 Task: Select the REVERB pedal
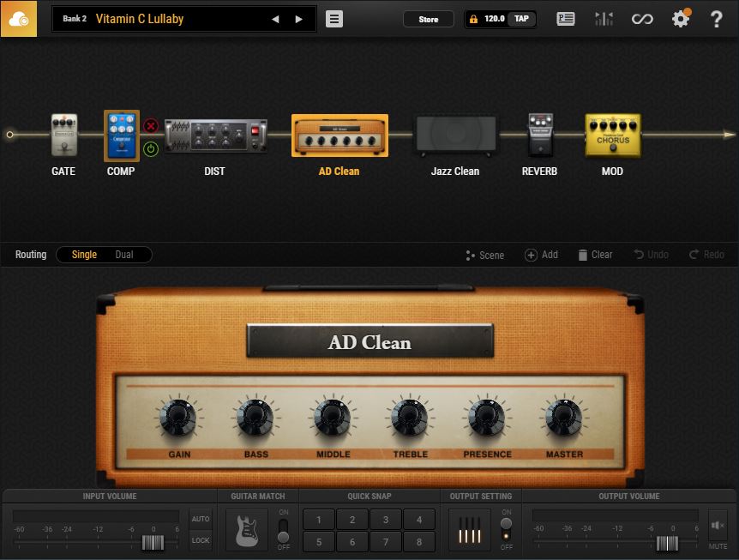pyautogui.click(x=541, y=135)
